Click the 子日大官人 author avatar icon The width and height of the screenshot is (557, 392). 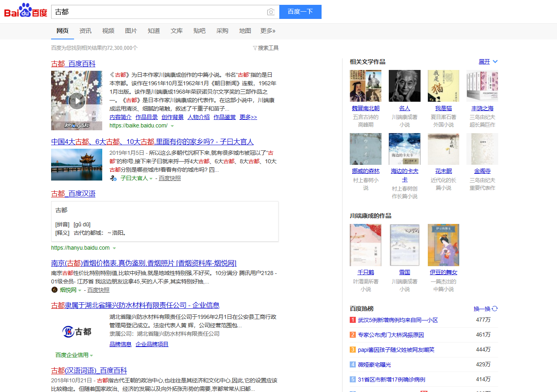click(113, 178)
